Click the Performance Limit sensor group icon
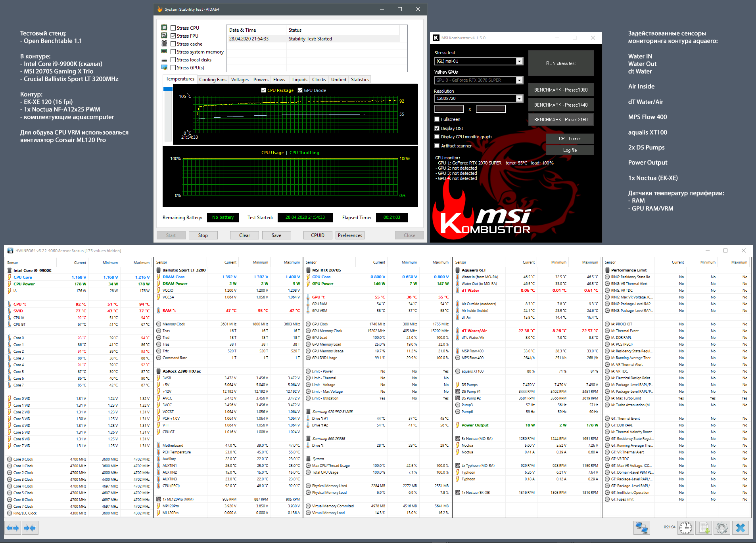 tap(607, 270)
